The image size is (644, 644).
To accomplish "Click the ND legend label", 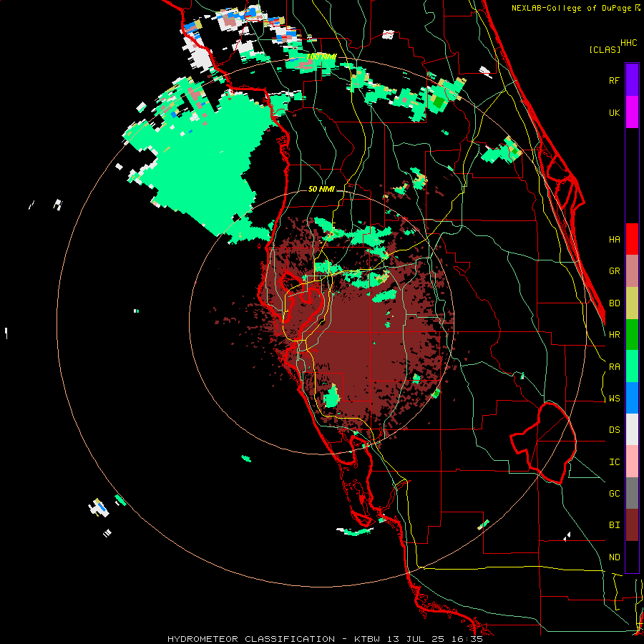I will click(x=614, y=557).
